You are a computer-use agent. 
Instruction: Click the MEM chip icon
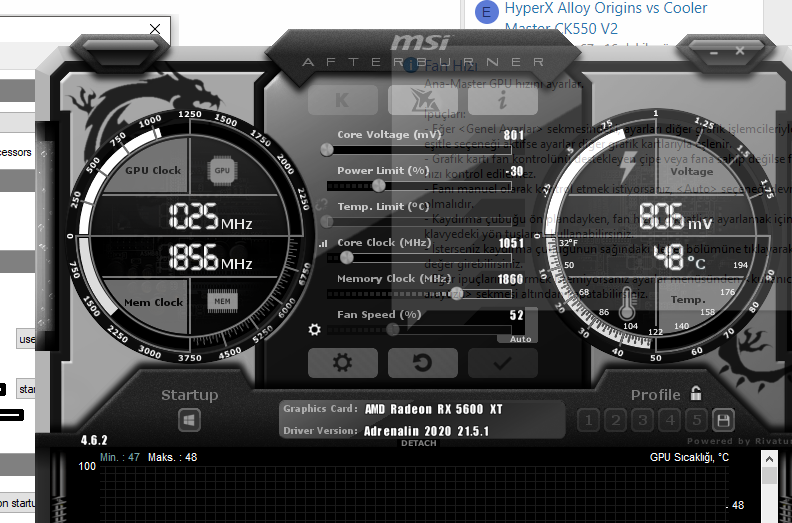point(222,302)
